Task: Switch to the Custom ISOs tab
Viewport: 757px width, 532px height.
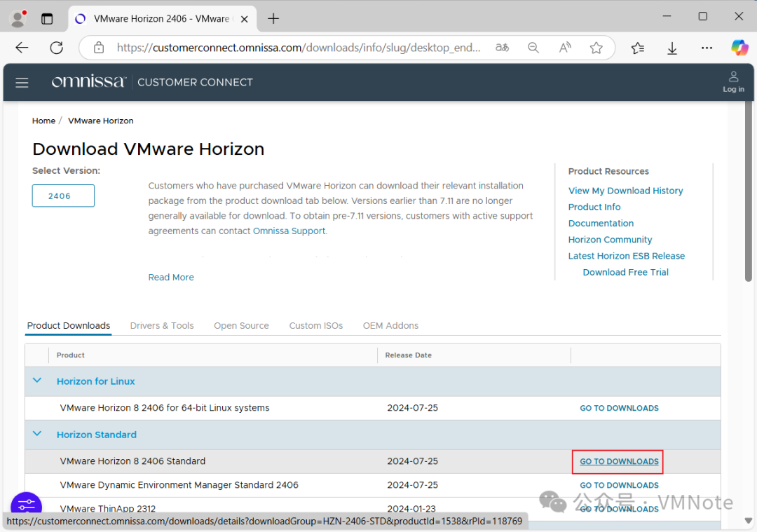Action: pos(315,325)
